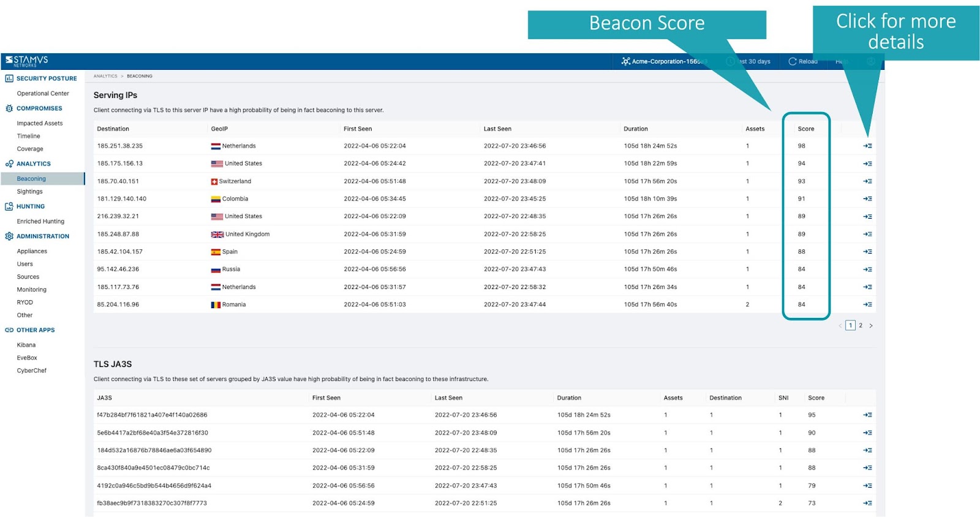Open details for destination 85.204.116.96
Viewport: 980px width, 517px height.
tap(867, 304)
